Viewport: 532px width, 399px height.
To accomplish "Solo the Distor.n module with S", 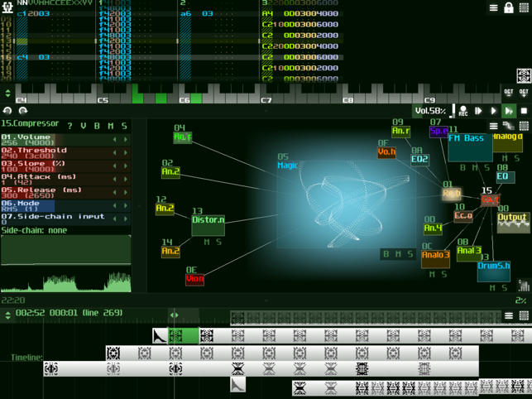I will click(x=218, y=242).
